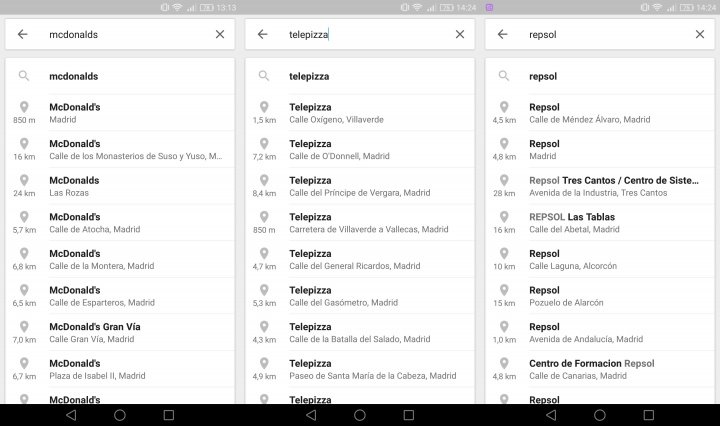Select Telepizza on Calle de la Batalla del Salado
Image resolution: width=720 pixels, height=426 pixels.
click(360, 333)
